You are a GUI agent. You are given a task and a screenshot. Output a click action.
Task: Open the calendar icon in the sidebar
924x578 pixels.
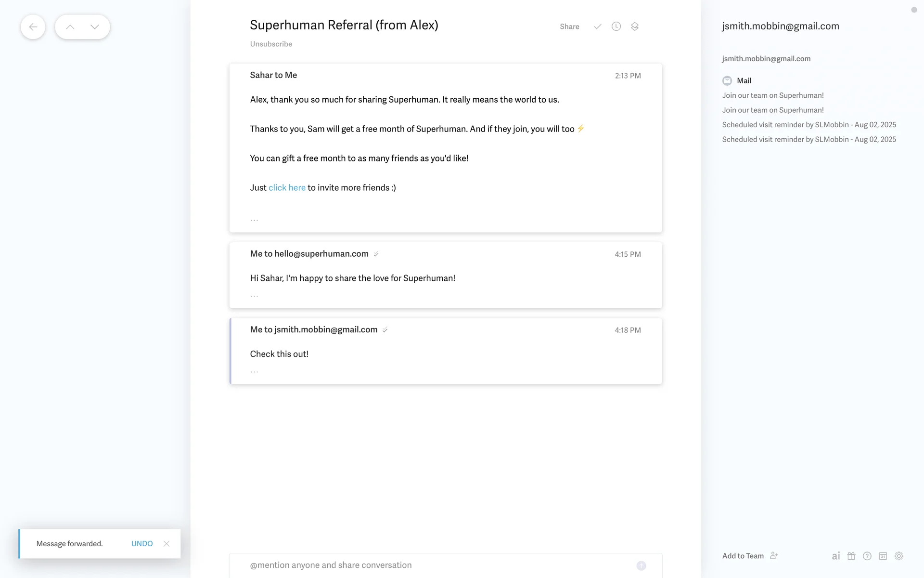(883, 556)
